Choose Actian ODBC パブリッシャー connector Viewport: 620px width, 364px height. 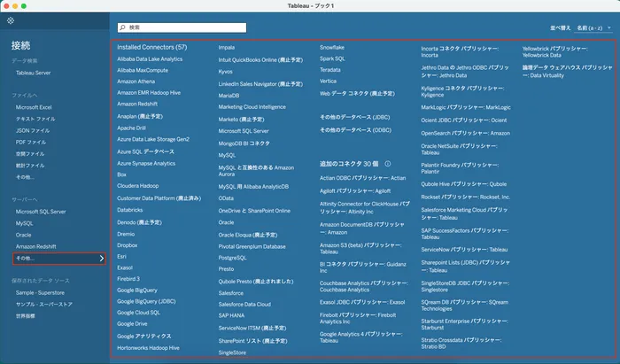(x=362, y=178)
